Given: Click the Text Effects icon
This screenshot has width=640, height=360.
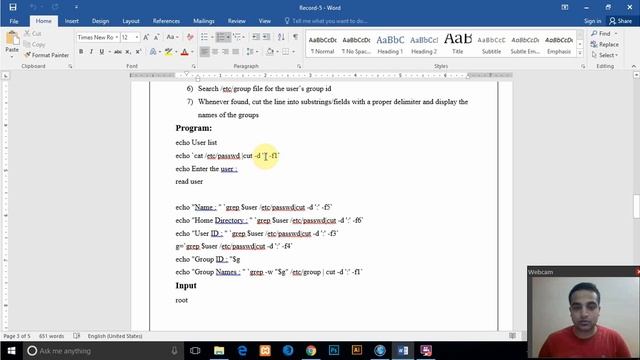Looking at the screenshot, I should 153,52.
